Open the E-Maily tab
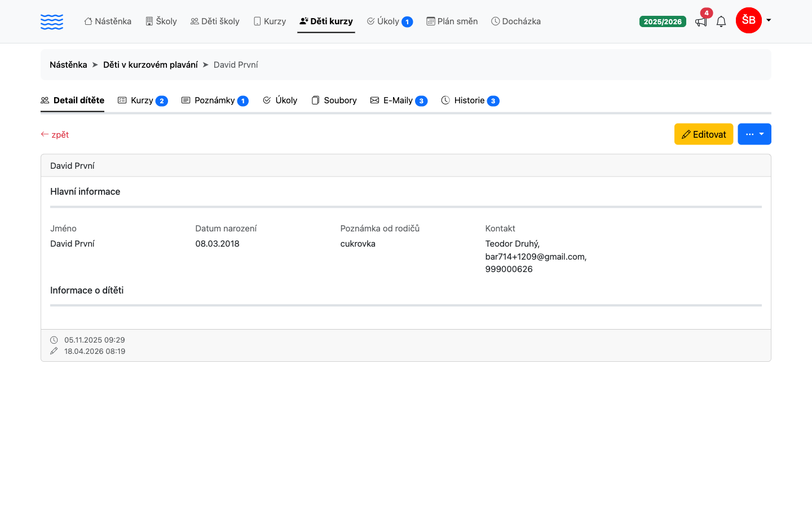This screenshot has height=508, width=812. pyautogui.click(x=399, y=100)
